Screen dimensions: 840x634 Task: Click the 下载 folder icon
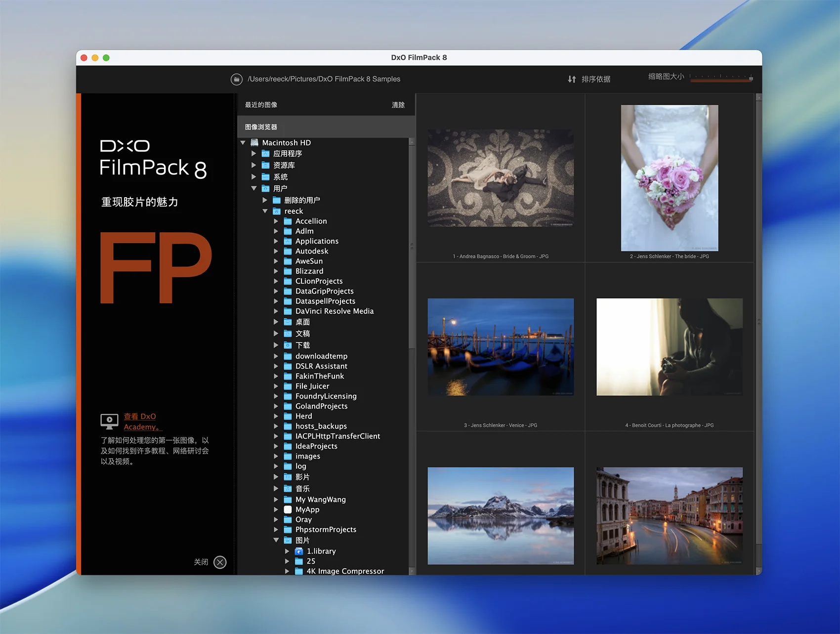tap(288, 345)
